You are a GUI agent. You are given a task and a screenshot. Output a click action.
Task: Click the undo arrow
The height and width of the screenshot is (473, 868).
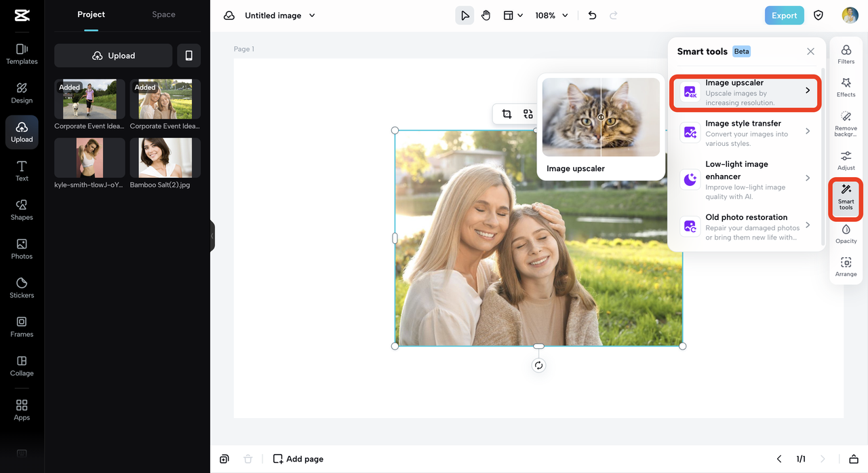(x=592, y=16)
